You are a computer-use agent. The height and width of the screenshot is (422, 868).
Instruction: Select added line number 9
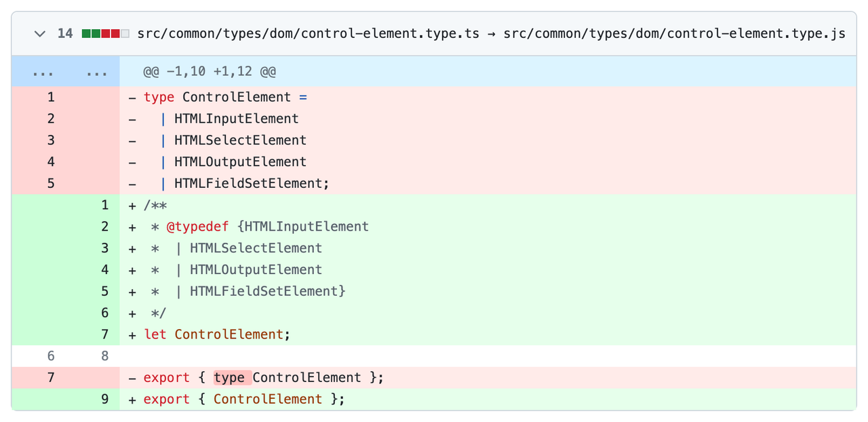click(104, 400)
